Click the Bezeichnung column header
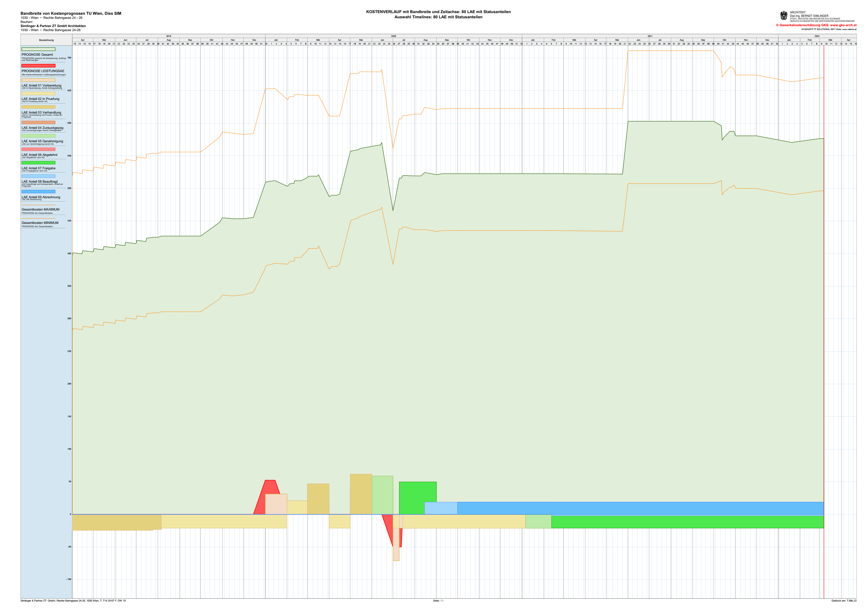This screenshot has height=613, width=868. [x=46, y=40]
